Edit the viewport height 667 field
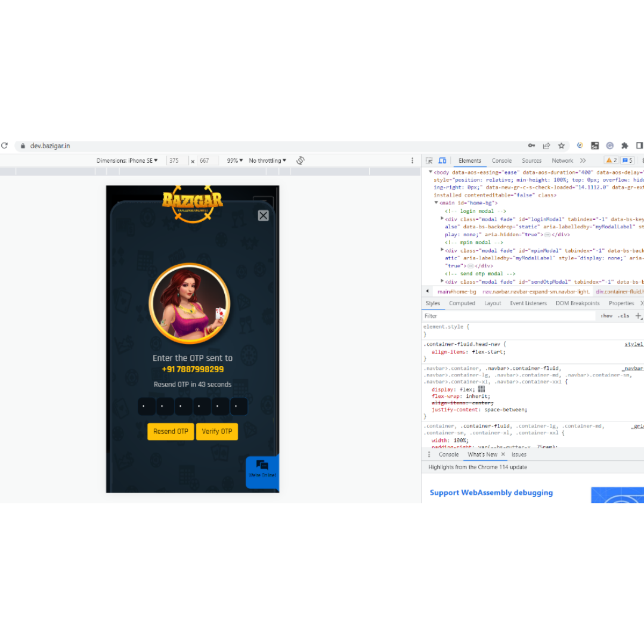Viewport: 644px width, 644px height. pyautogui.click(x=208, y=160)
